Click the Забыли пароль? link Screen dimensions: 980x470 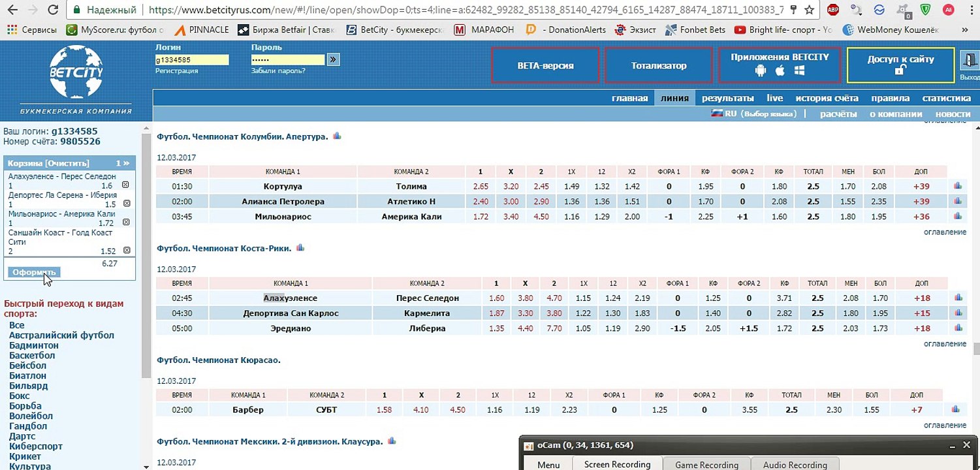(x=278, y=70)
